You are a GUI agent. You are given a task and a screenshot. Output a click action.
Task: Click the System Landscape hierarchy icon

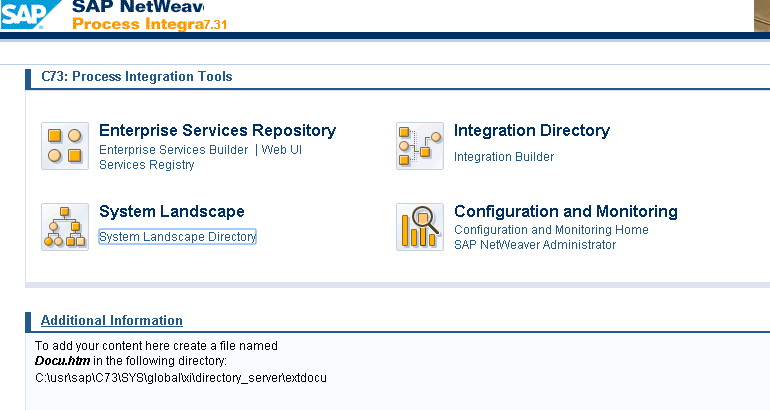(x=65, y=227)
